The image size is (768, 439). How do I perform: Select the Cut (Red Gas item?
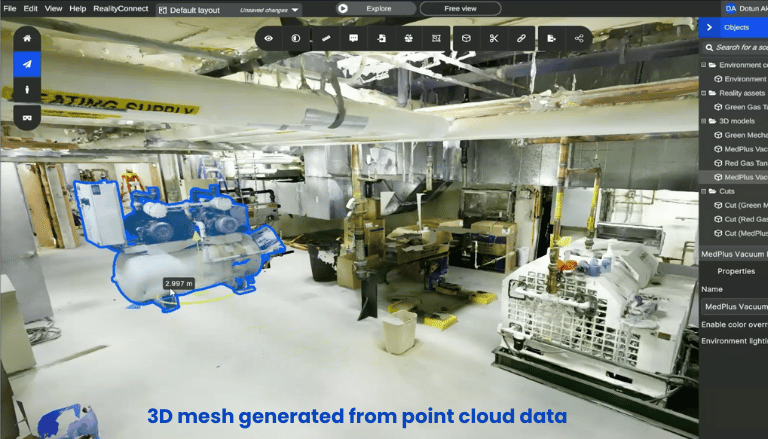(x=741, y=219)
